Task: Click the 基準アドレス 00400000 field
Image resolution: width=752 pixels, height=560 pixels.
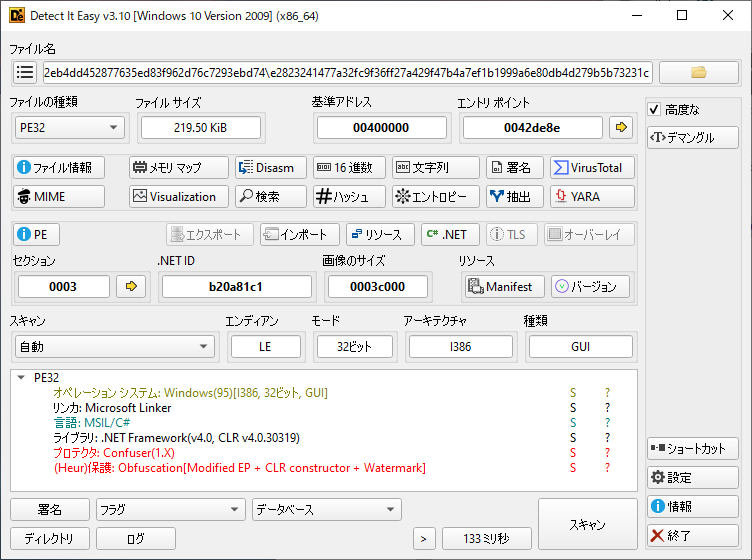Action: tap(382, 128)
